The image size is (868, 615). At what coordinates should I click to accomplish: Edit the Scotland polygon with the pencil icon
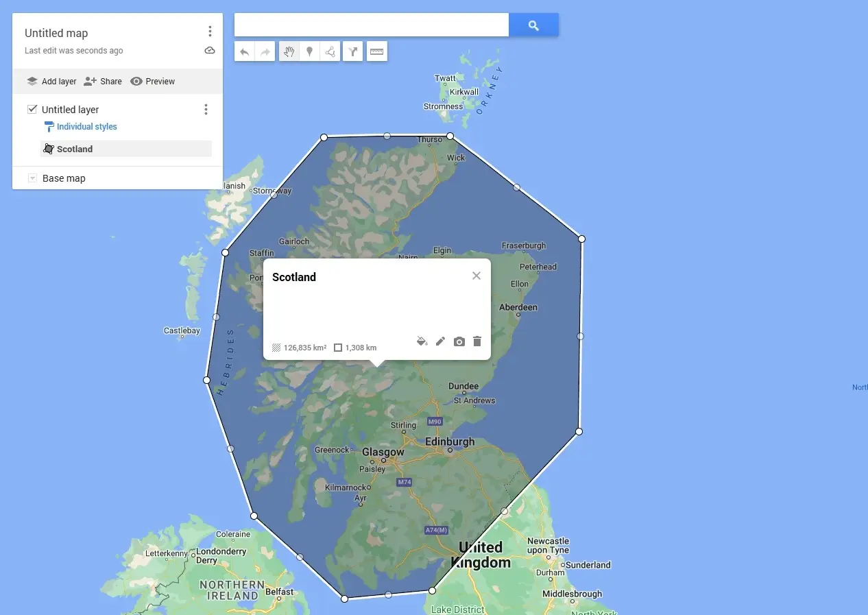point(440,341)
